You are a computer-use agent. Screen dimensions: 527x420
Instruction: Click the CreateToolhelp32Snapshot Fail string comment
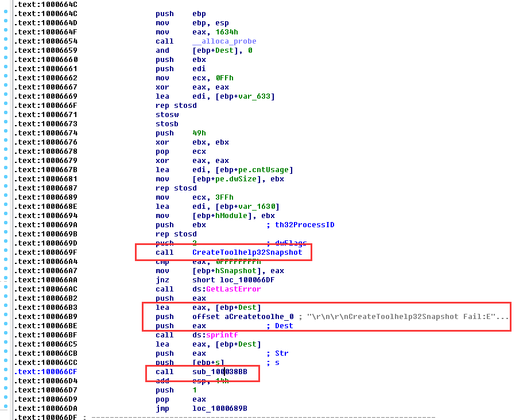click(x=408, y=317)
